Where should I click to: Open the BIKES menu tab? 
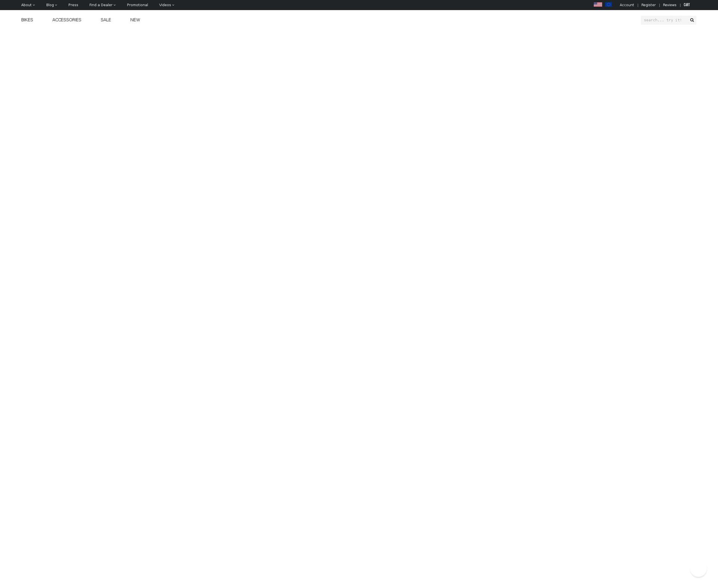point(27,20)
